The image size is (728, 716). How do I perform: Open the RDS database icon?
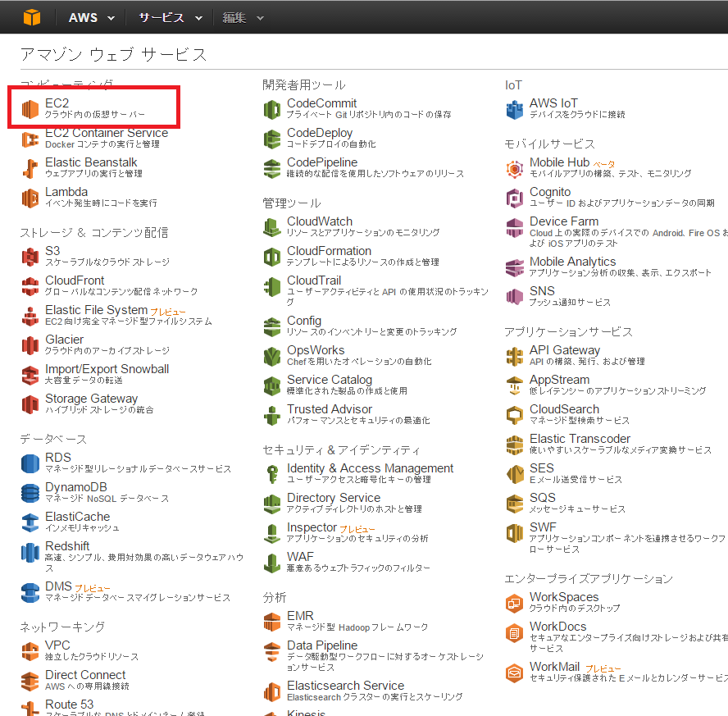[x=30, y=463]
